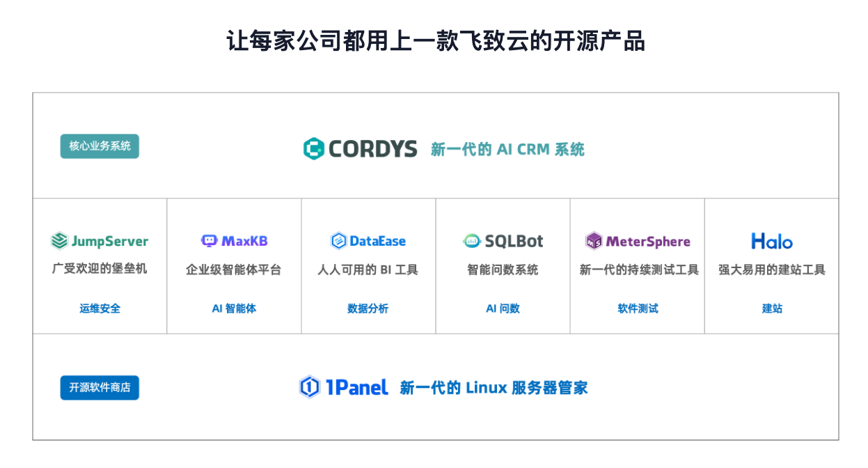Click the 让每家公司都用上一款飞致云的开源产品 heading
The image size is (868, 468).
click(436, 41)
